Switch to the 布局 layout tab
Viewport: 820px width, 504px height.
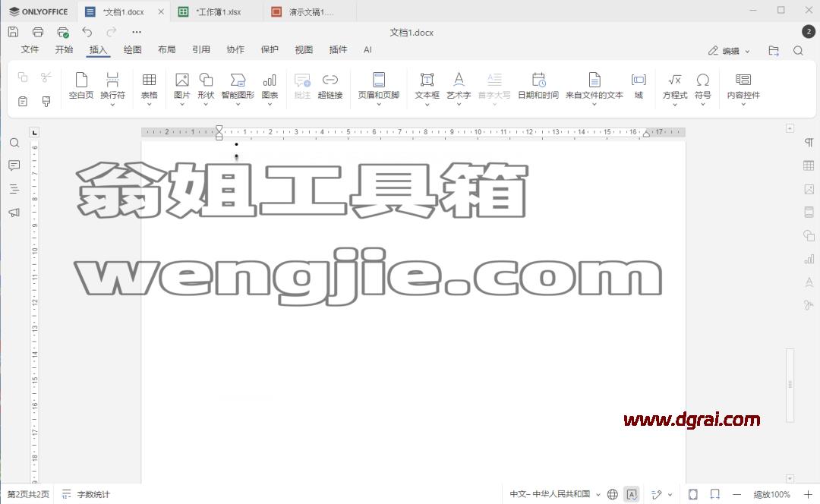point(167,49)
